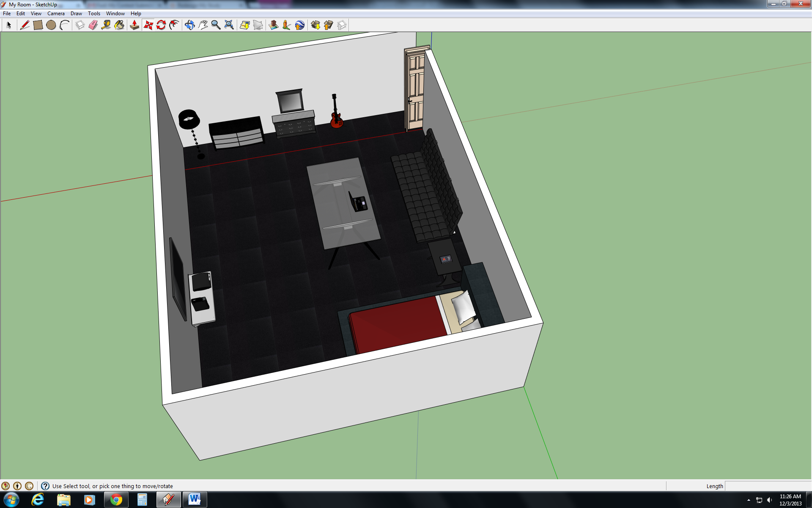Click the Add Location icon
Image resolution: width=812 pixels, height=508 pixels.
point(245,25)
